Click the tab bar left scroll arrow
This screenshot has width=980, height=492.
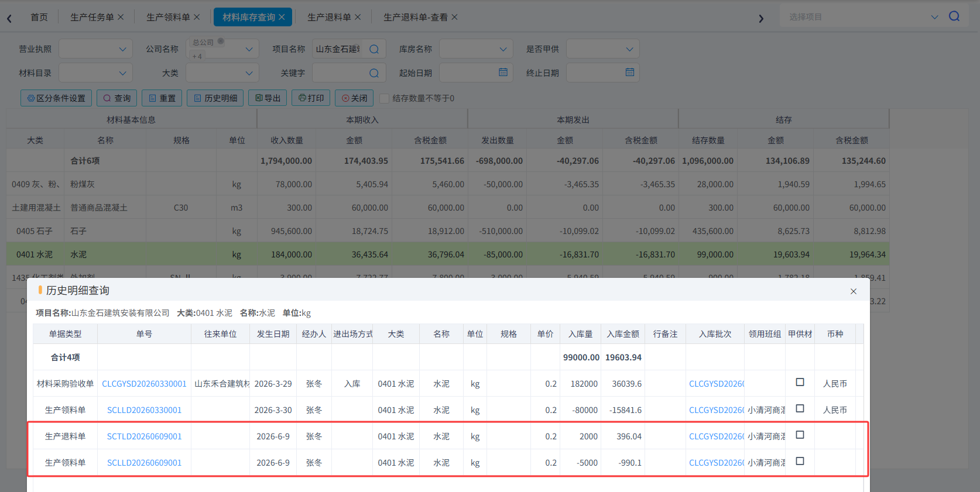coord(9,18)
